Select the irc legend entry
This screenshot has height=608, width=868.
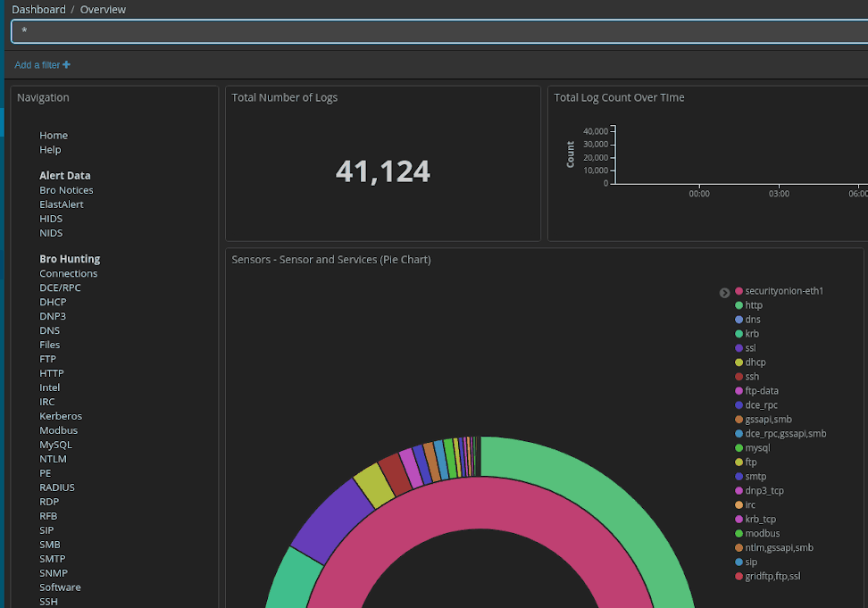coord(745,505)
